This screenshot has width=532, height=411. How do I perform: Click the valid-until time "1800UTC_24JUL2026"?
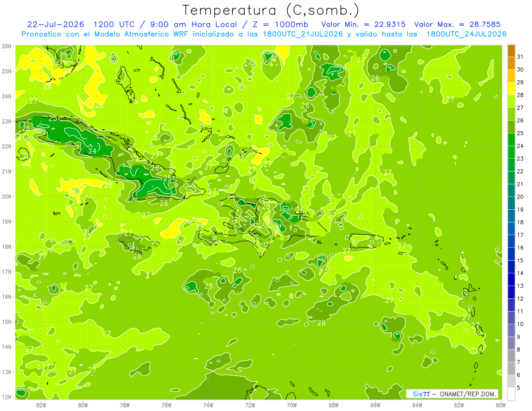pos(466,34)
